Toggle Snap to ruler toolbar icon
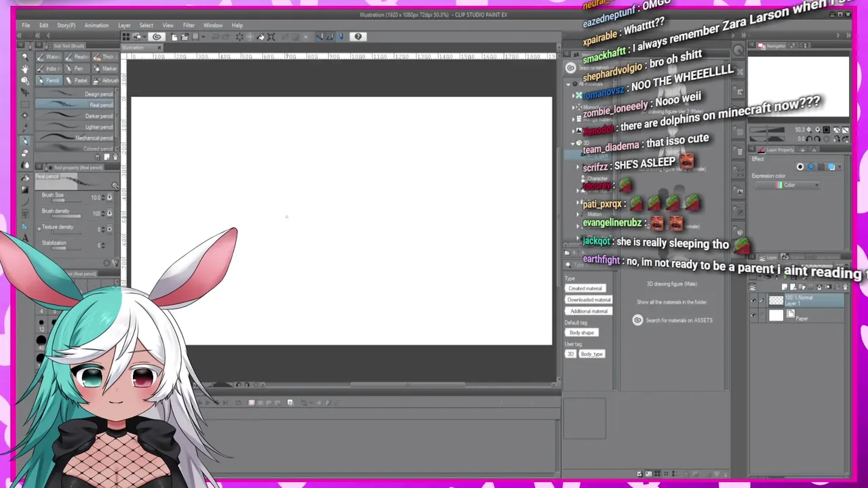The image size is (868, 488). click(x=319, y=37)
